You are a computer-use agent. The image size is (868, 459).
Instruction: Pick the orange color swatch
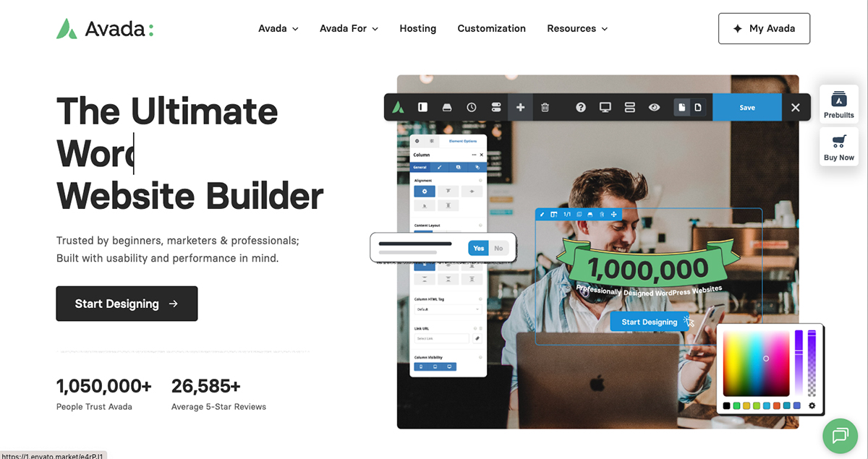777,406
